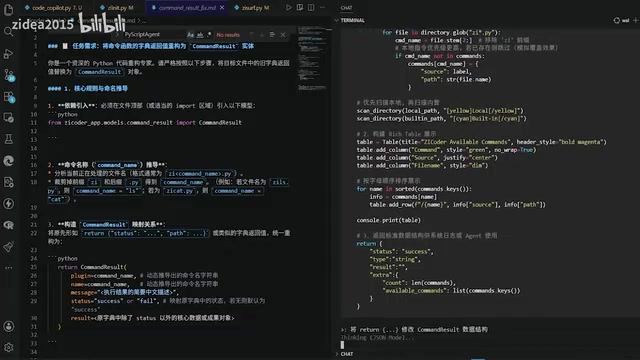This screenshot has height=360, width=640.
Task: Run the file with the play button
Action: 289,7
